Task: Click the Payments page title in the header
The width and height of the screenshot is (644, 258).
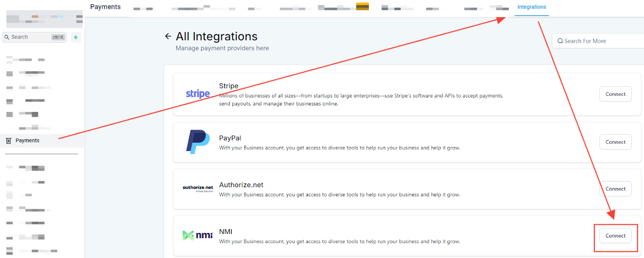Action: (105, 7)
